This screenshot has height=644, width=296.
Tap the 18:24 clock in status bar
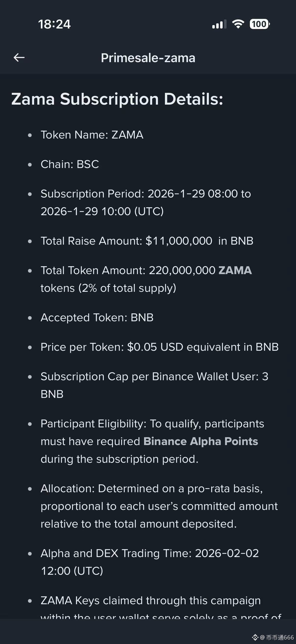point(54,25)
